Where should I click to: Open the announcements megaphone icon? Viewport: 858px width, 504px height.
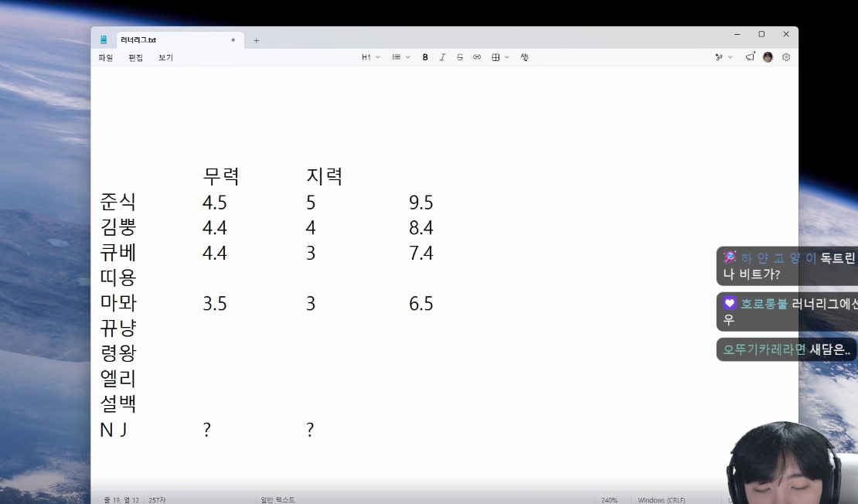tap(750, 57)
